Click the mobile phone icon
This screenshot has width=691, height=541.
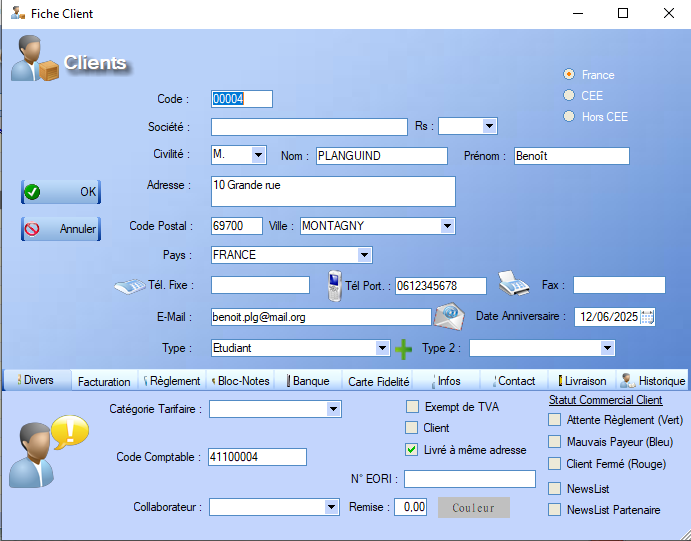click(x=335, y=286)
